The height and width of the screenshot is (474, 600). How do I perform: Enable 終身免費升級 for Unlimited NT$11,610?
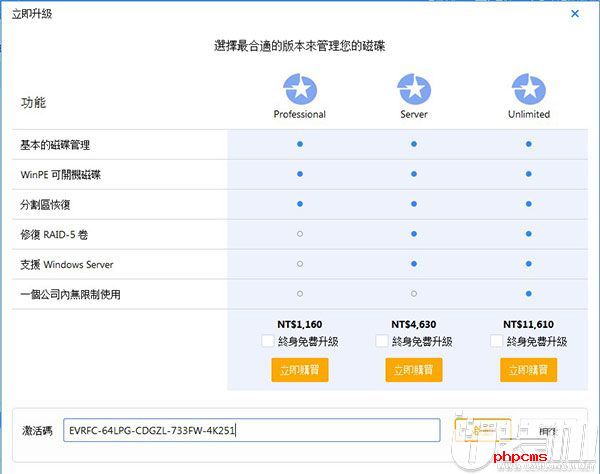click(x=496, y=341)
